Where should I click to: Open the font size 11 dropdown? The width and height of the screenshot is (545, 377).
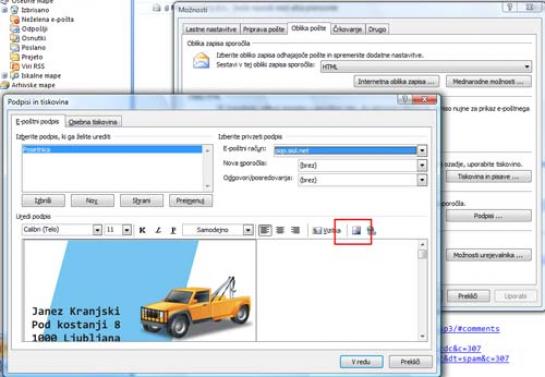127,230
